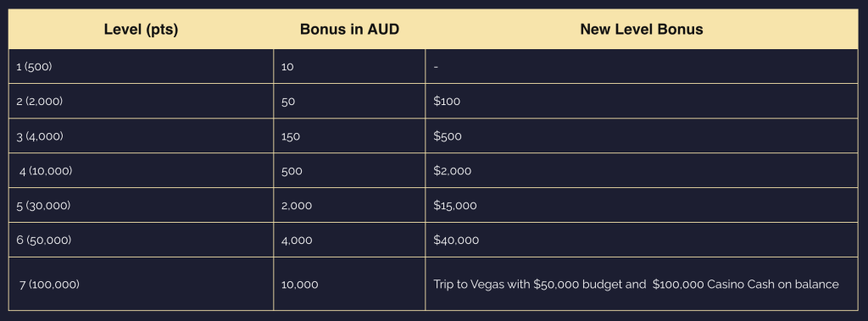Click the 2,000 AUD bonus value

[x=297, y=206]
